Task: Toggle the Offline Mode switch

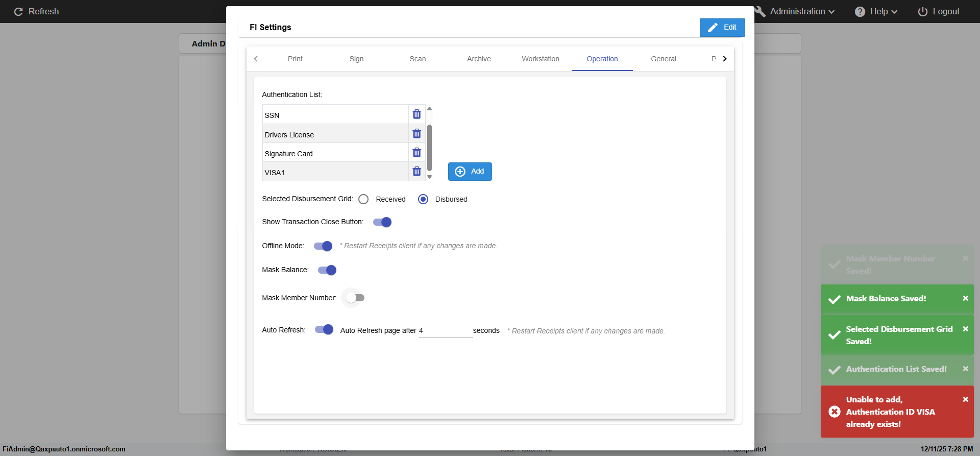Action: coord(323,246)
